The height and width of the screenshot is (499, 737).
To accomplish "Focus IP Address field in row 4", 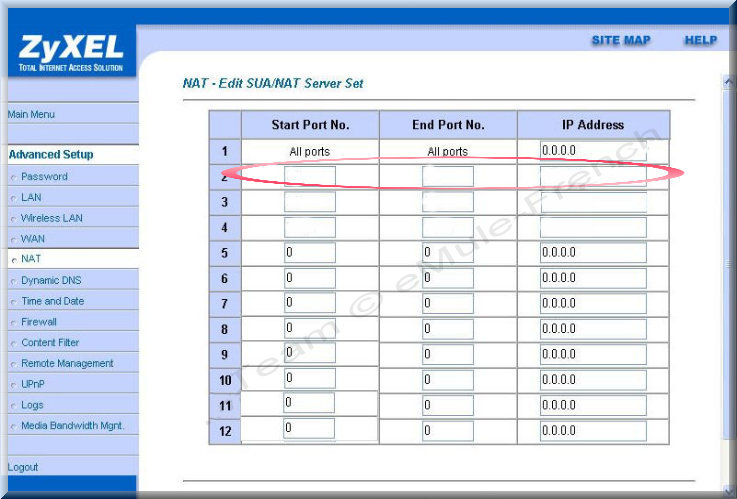I will (x=593, y=227).
